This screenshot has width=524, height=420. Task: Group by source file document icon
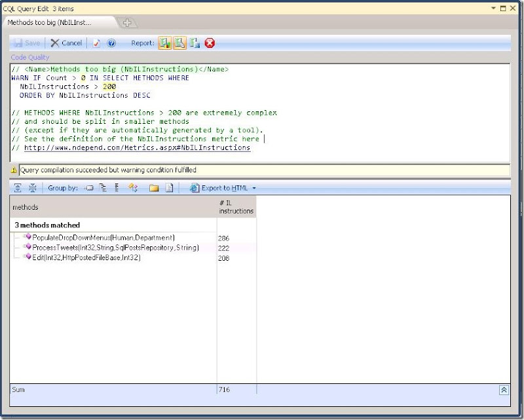(169, 188)
